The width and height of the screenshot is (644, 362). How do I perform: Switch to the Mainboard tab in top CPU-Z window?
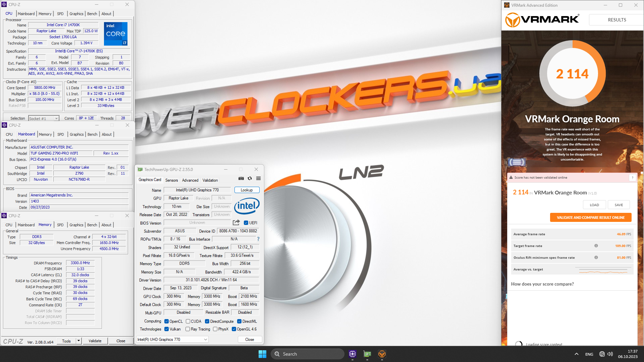[x=26, y=14]
